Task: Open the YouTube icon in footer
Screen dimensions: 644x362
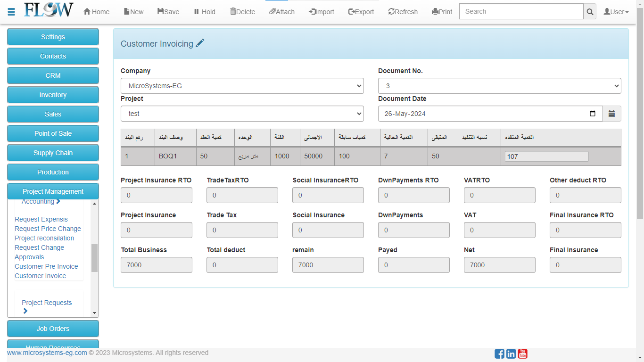Action: (x=522, y=354)
